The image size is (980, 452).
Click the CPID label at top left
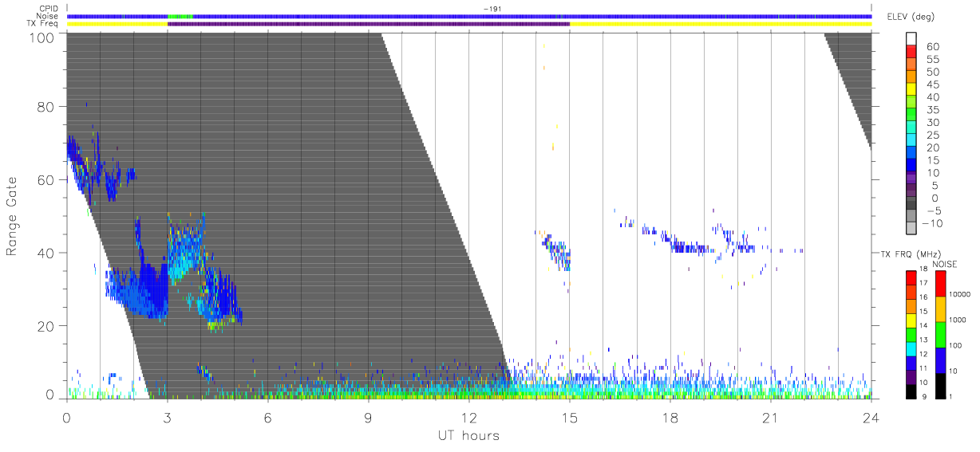49,9
